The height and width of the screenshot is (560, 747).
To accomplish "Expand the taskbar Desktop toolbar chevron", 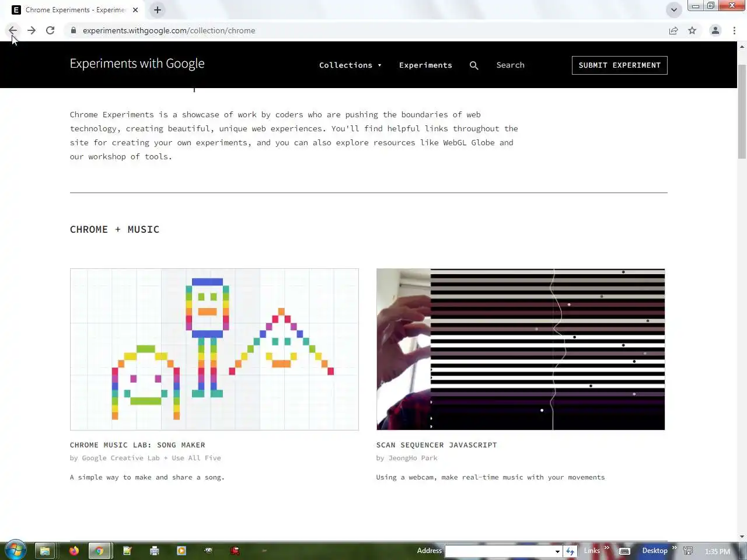I will [674, 548].
